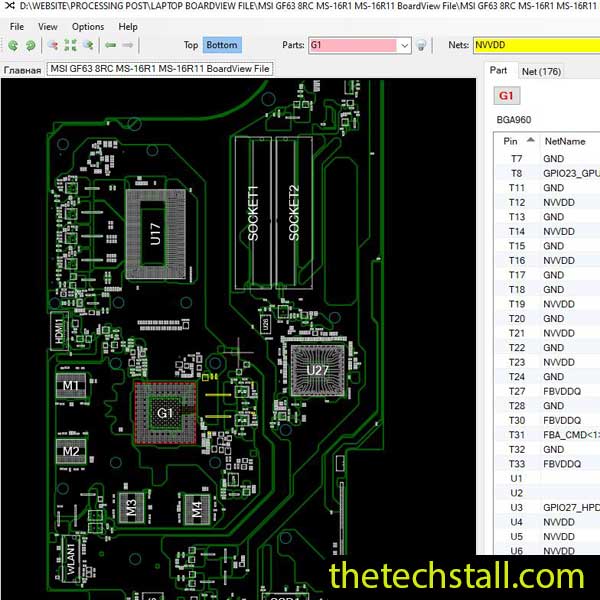Click the vertical flip board icon
This screenshot has width=600, height=600.
[88, 45]
